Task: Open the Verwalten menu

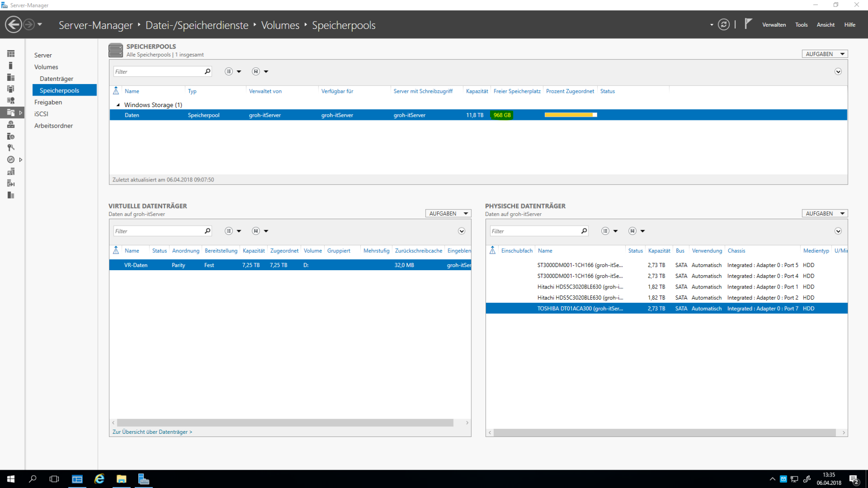Action: (x=773, y=25)
